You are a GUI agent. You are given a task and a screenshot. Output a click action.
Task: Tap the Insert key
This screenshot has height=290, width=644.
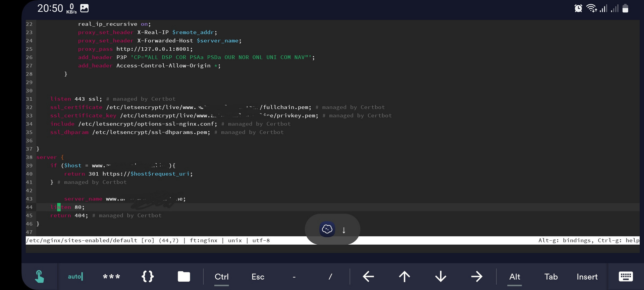[x=587, y=277]
